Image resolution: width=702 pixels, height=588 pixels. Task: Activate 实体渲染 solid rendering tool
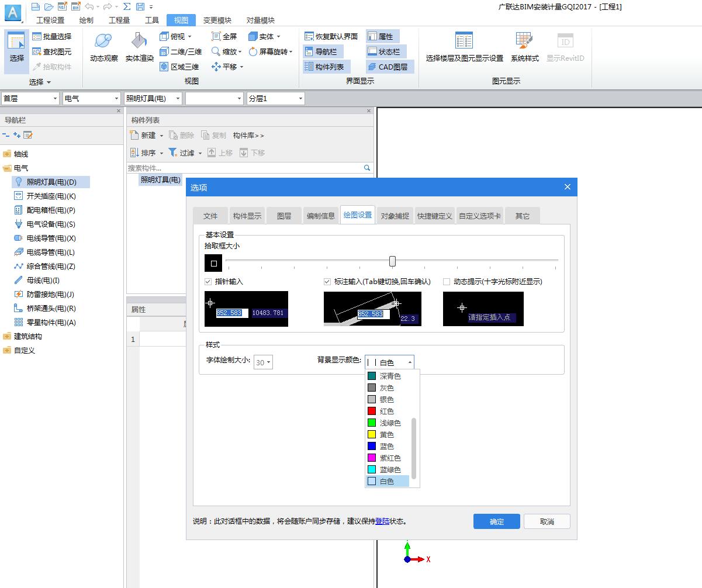coord(140,47)
